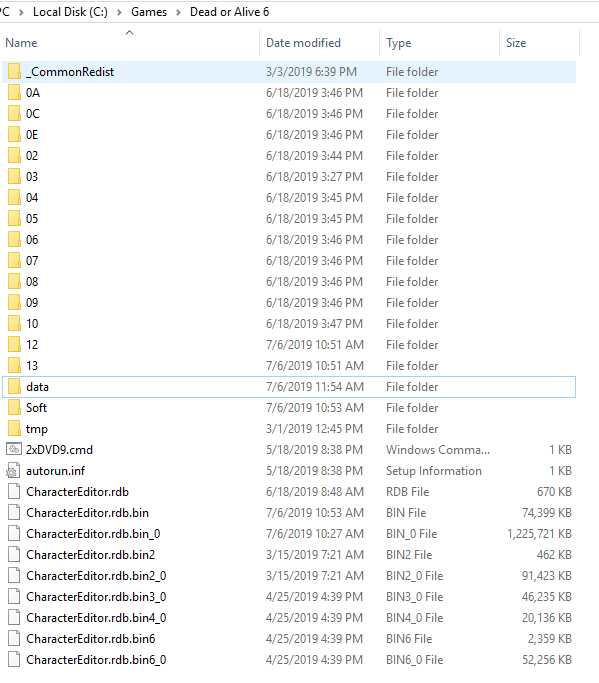Select the CharacterEditor.rdb.bin4_0 file name
The height and width of the screenshot is (683, 599).
tap(96, 617)
